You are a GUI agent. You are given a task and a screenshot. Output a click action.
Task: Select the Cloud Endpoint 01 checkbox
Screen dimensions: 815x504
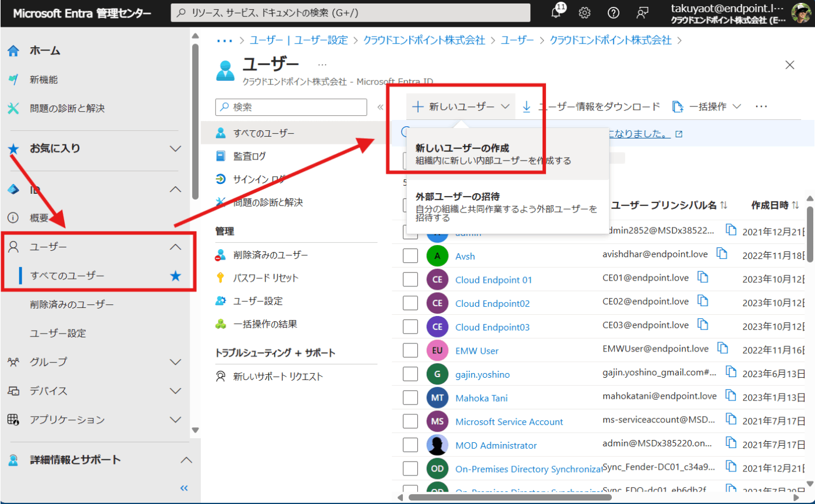pos(410,279)
